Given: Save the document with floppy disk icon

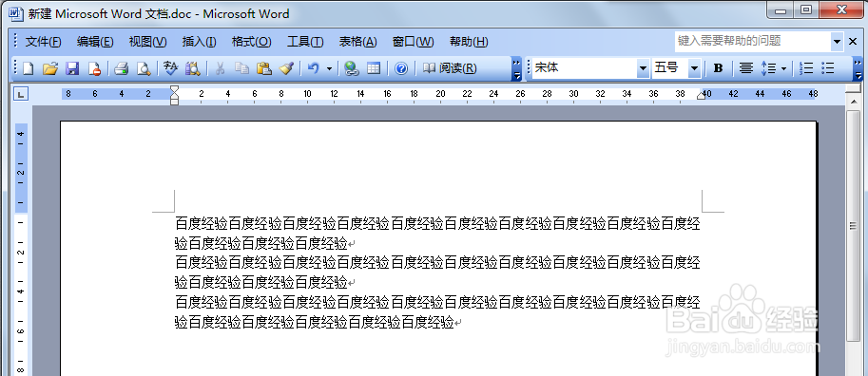Looking at the screenshot, I should [72, 68].
